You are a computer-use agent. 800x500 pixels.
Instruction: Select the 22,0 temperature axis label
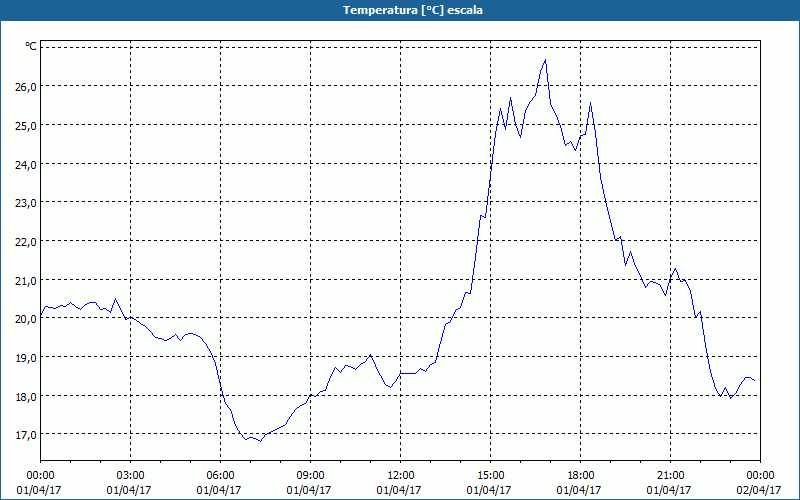[27, 241]
